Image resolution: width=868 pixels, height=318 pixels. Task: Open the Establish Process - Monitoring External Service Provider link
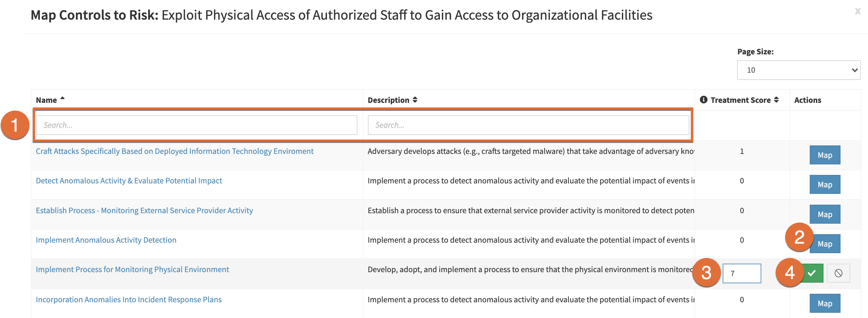tap(144, 210)
